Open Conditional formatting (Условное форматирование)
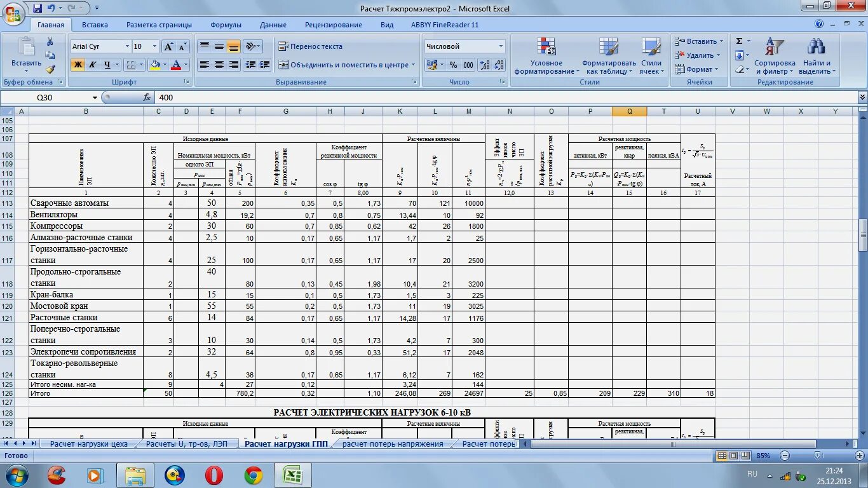The width and height of the screenshot is (868, 488). [546, 56]
